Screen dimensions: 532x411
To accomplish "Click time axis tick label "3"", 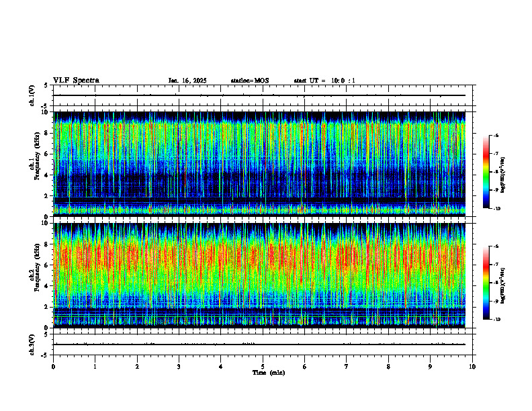I will point(179,367).
